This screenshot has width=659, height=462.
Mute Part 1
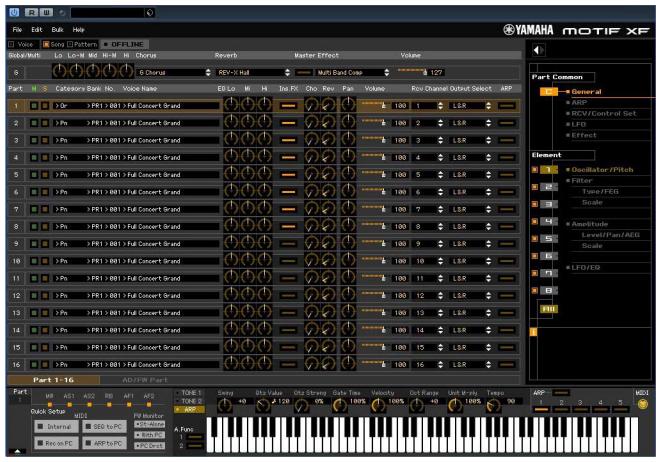(34, 106)
